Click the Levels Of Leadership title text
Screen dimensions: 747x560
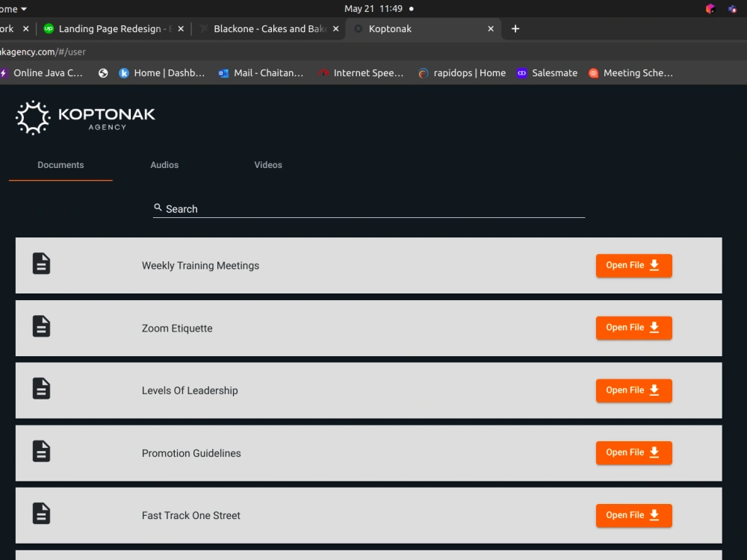pos(190,391)
